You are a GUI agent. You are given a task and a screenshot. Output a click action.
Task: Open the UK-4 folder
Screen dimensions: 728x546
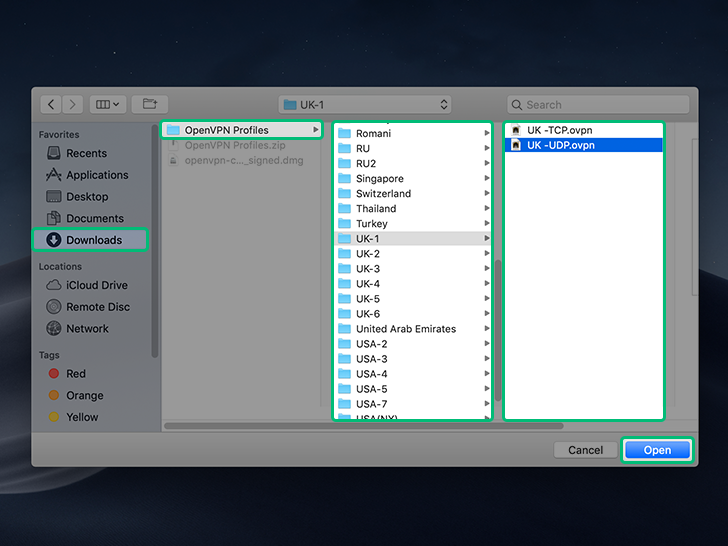tap(412, 284)
